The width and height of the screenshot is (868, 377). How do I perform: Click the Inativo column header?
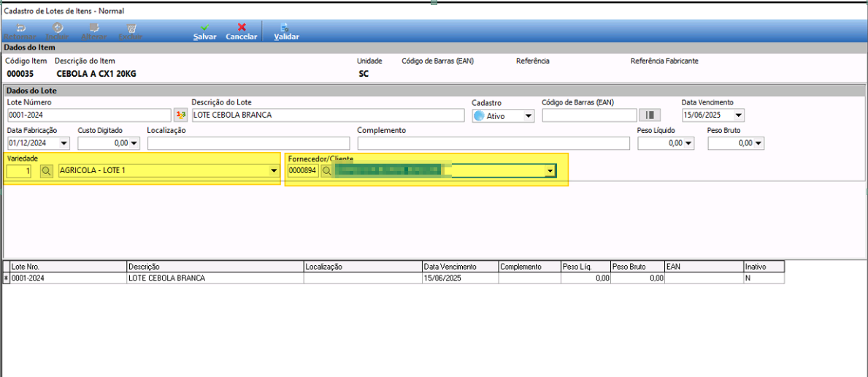point(764,267)
